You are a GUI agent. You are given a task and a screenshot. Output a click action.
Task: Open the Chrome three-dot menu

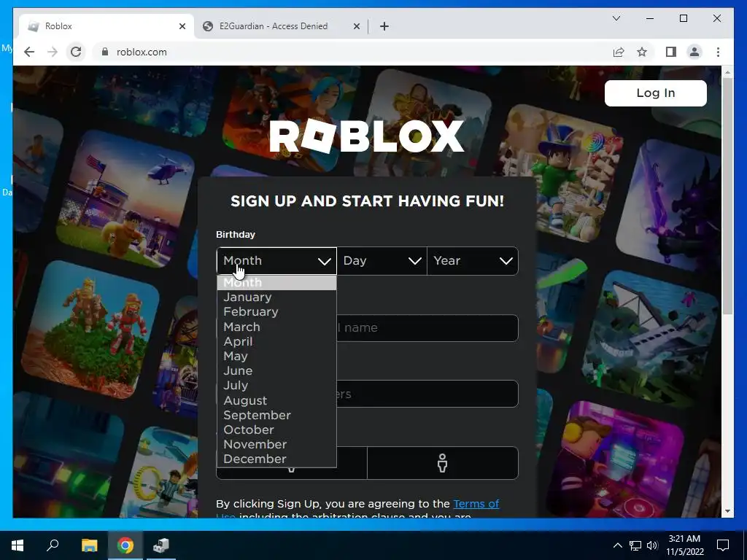click(x=718, y=52)
